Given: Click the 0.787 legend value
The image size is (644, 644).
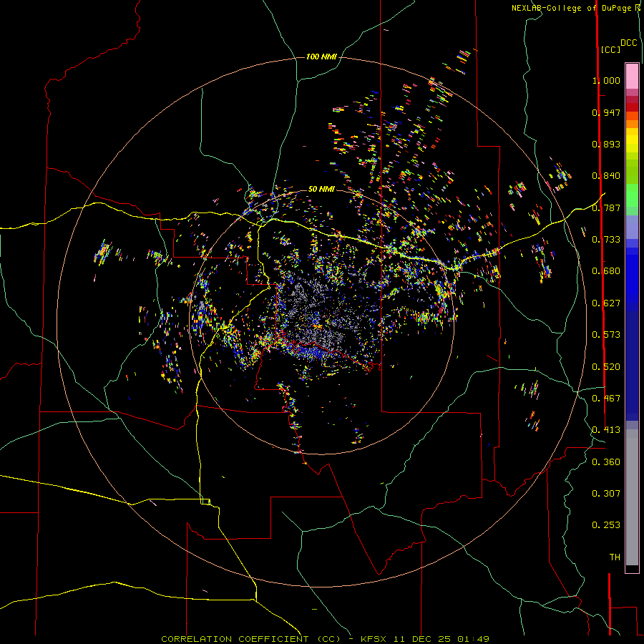Looking at the screenshot, I should click(x=606, y=208).
